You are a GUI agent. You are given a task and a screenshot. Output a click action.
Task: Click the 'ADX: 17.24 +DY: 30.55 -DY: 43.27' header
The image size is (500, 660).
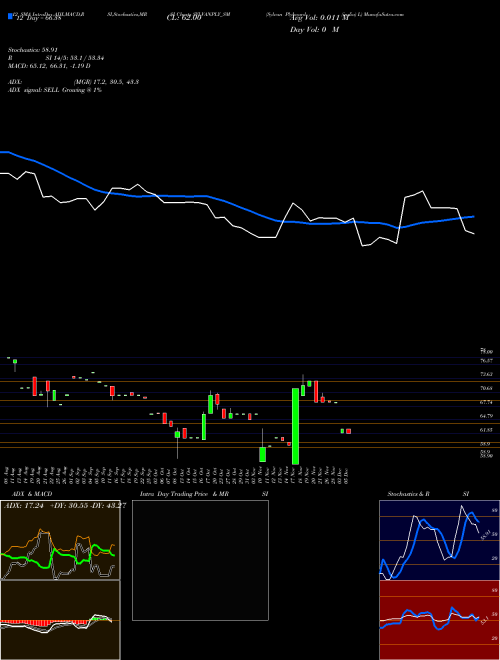pyautogui.click(x=65, y=506)
